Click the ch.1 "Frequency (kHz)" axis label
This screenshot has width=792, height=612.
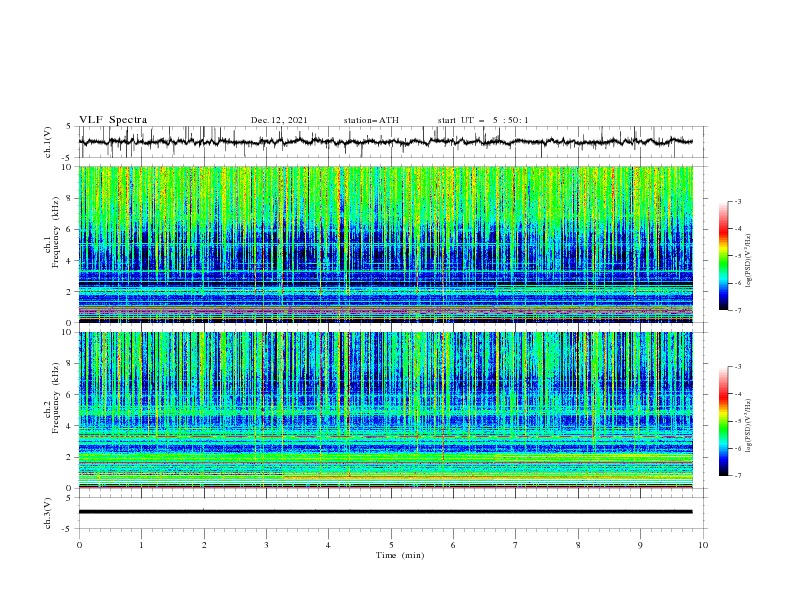click(x=56, y=233)
